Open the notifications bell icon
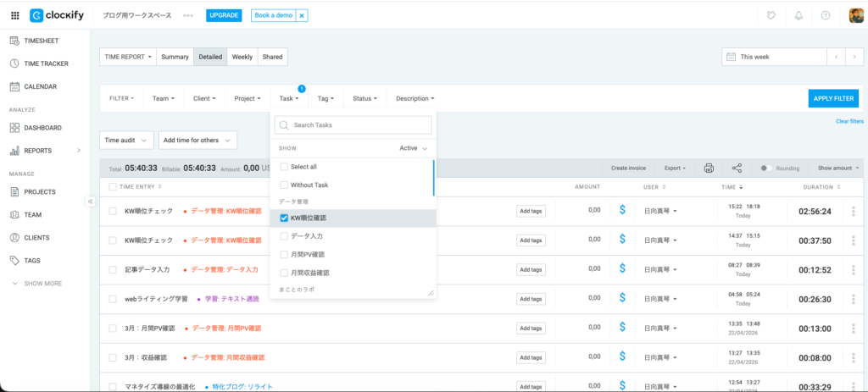Viewport: 868px width, 392px height. click(x=798, y=15)
